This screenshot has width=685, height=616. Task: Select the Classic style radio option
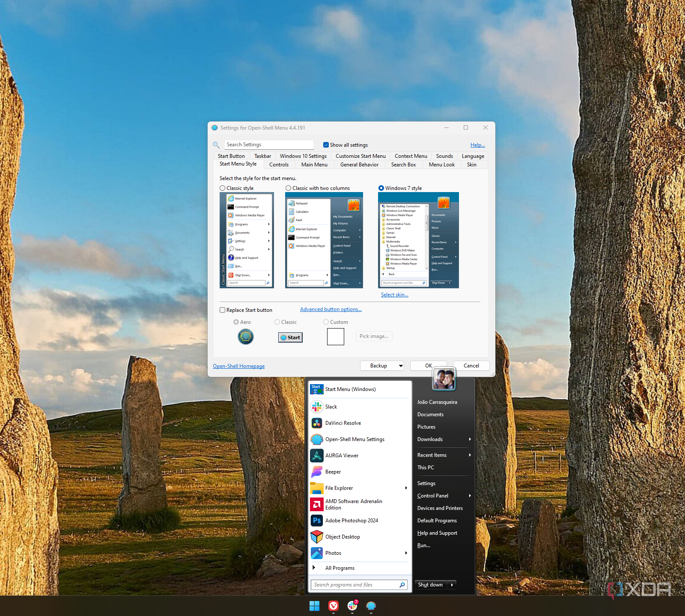[223, 188]
